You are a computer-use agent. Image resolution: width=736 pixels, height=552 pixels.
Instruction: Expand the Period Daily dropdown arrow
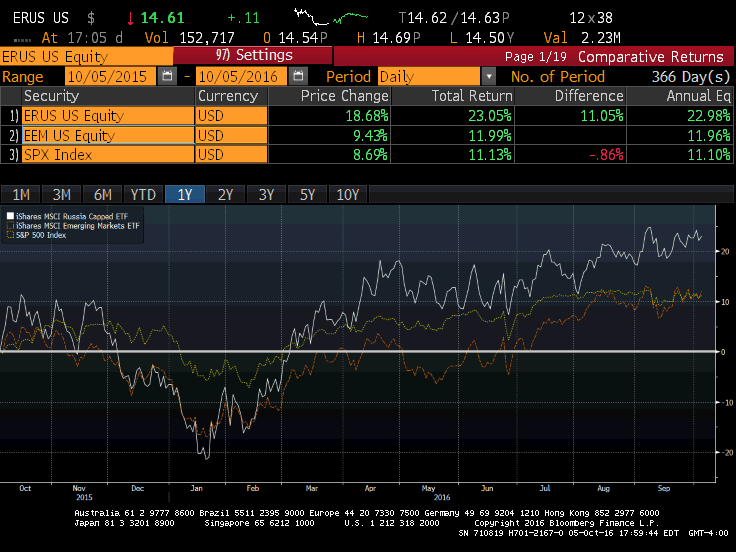(x=489, y=76)
